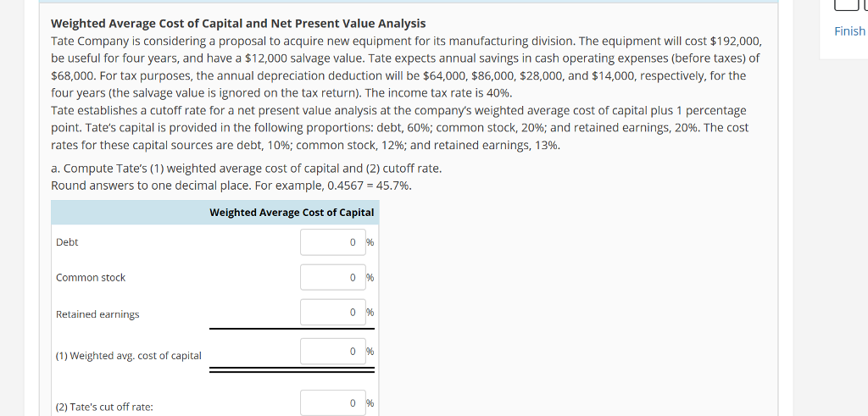The image size is (868, 416).
Task: Select the Tate's cut off rate input
Action: 332,402
